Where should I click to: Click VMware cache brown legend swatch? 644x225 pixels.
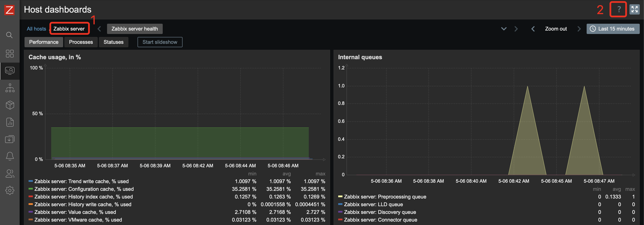point(31,219)
